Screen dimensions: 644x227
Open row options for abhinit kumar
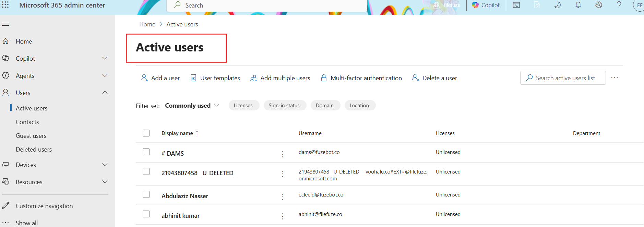coord(283,216)
